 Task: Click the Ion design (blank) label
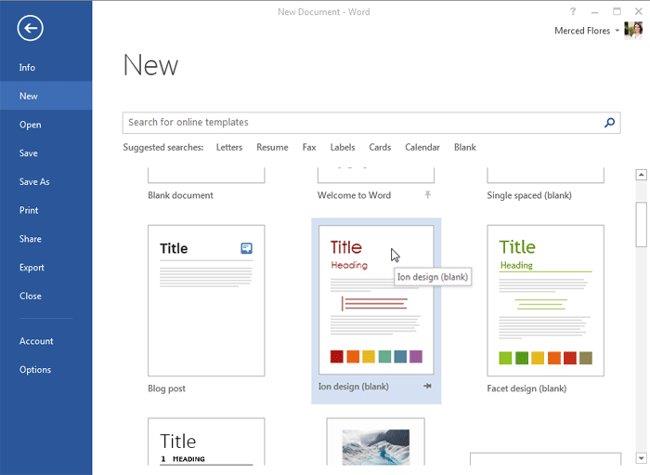pyautogui.click(x=353, y=386)
